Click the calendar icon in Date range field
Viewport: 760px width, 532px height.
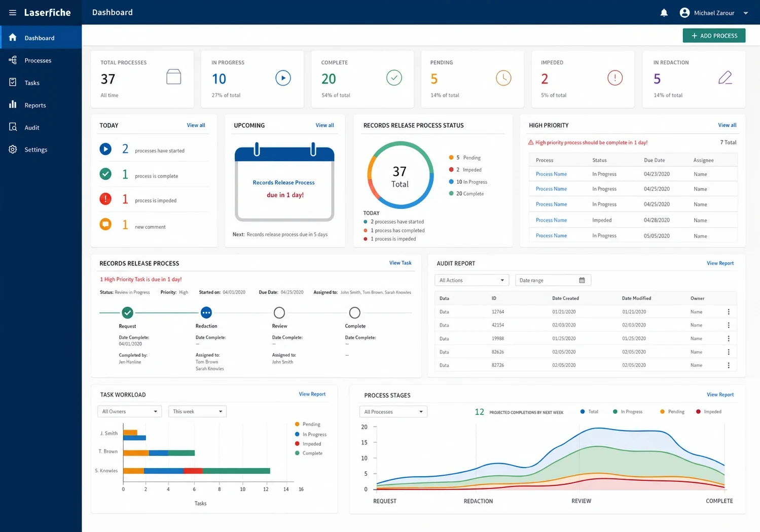582,280
